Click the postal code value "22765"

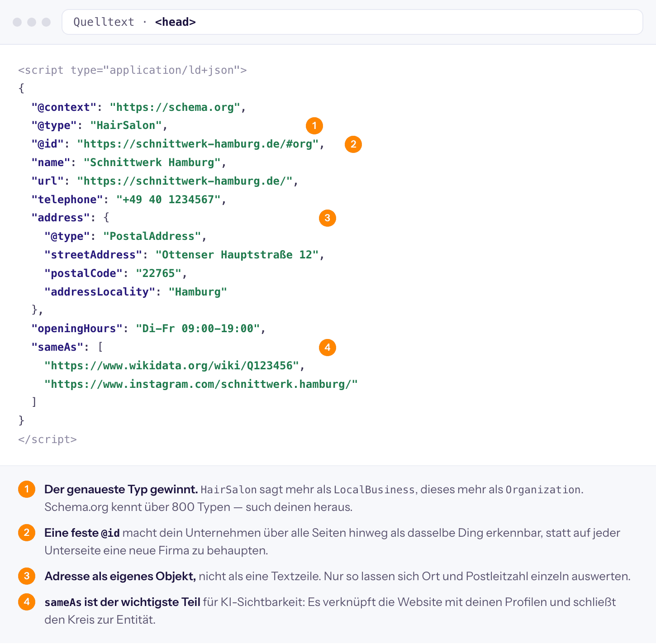pos(158,273)
